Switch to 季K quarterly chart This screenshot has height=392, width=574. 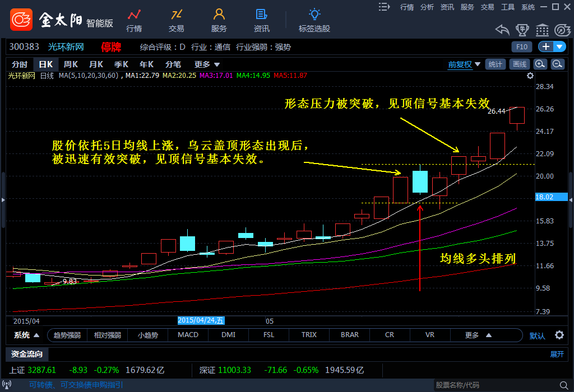pyautogui.click(x=121, y=64)
